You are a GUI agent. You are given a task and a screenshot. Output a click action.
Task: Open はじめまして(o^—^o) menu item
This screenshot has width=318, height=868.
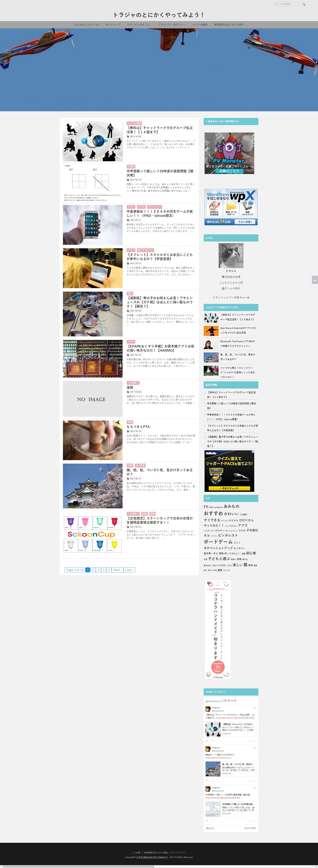[x=86, y=25]
